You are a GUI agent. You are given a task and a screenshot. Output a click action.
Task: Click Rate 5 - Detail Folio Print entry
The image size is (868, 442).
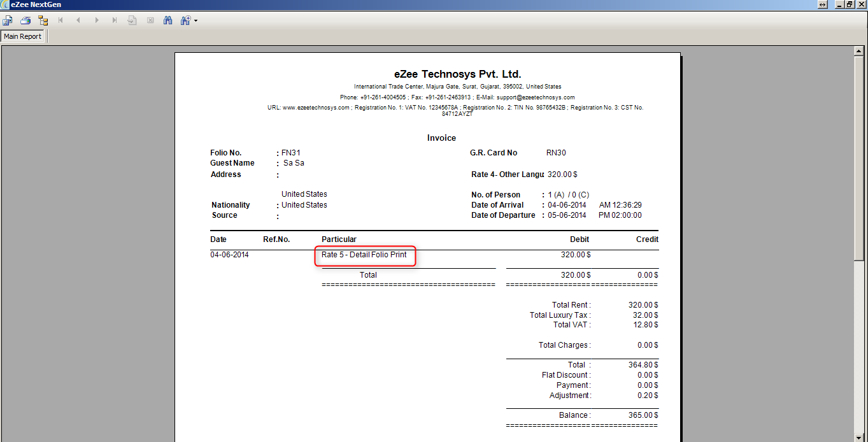364,255
